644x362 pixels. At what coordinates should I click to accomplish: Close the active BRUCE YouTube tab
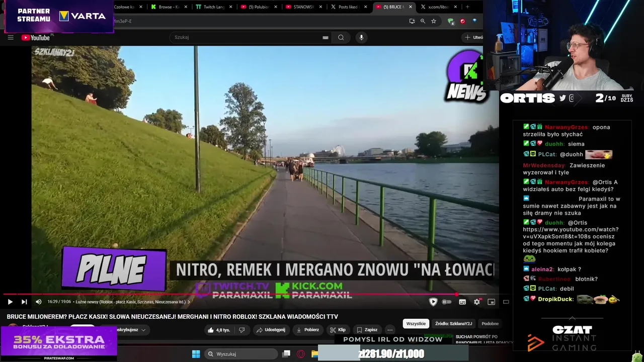411,7
